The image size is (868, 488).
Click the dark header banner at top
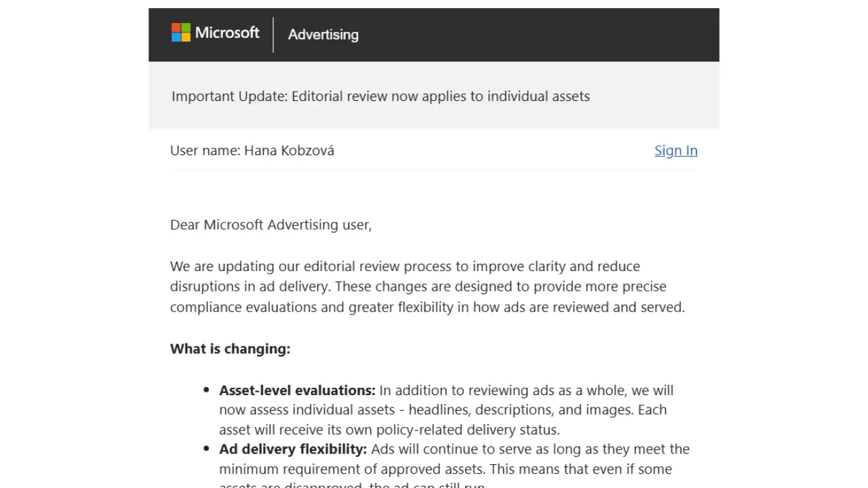point(542,34)
